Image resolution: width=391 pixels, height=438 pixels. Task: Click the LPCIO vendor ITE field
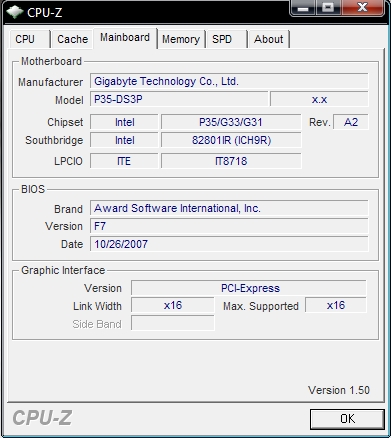click(124, 161)
